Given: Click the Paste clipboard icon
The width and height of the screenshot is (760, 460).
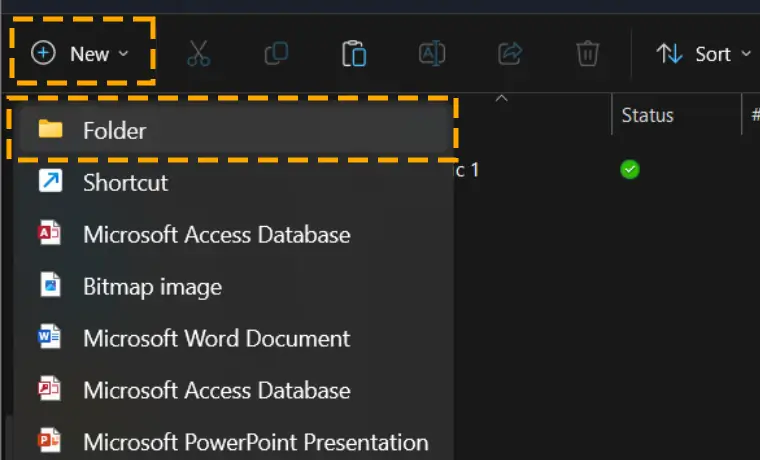Looking at the screenshot, I should pos(354,53).
